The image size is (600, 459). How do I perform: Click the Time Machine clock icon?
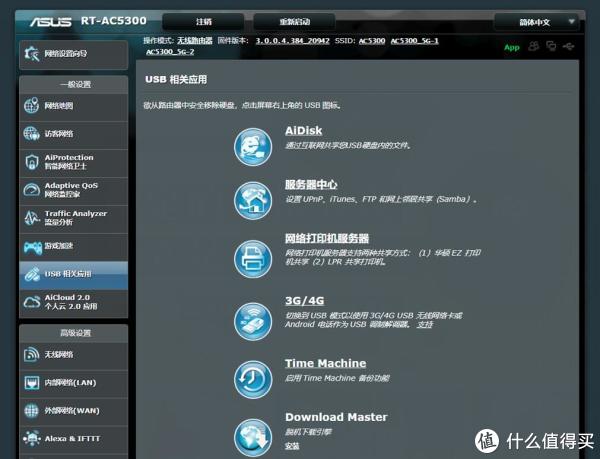[x=253, y=379]
